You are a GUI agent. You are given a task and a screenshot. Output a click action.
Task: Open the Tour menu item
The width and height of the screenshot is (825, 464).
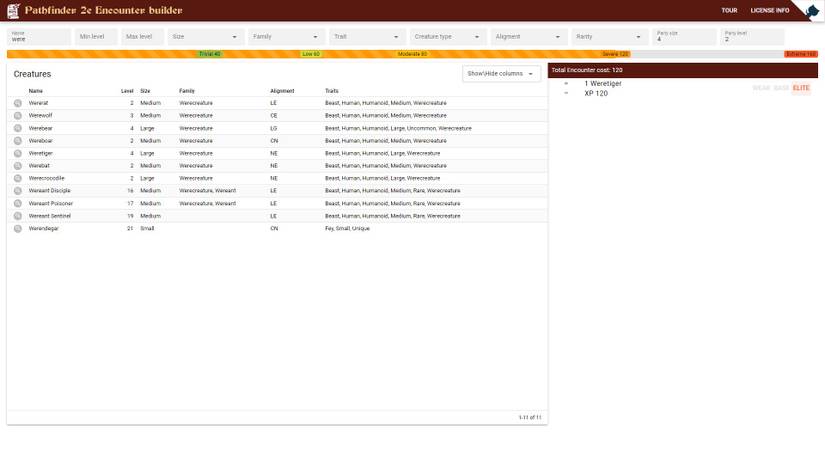click(729, 10)
